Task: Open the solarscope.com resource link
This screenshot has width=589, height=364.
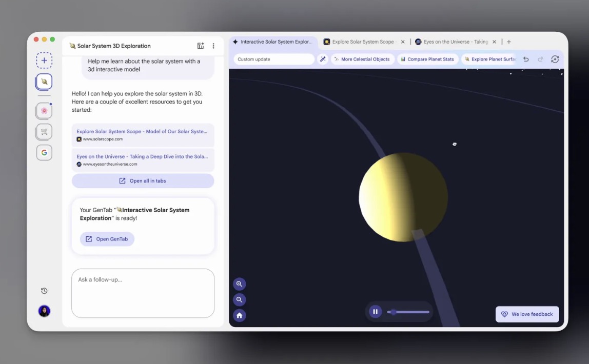Action: point(143,134)
